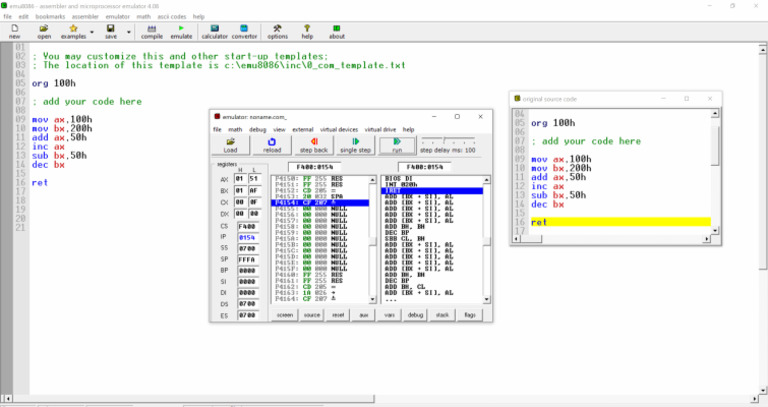Screen dimensions: 768x407
Task: Open the calculator tool
Action: click(215, 32)
